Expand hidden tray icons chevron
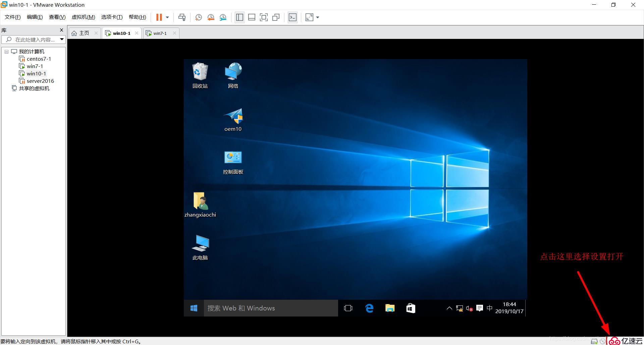Viewport: 644px width, 345px height. 449,308
